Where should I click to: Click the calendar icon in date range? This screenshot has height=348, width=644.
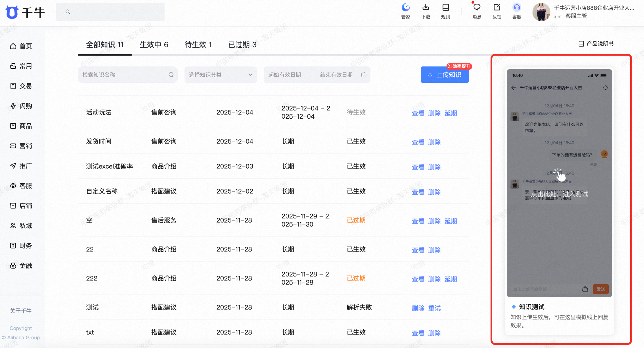(x=364, y=75)
